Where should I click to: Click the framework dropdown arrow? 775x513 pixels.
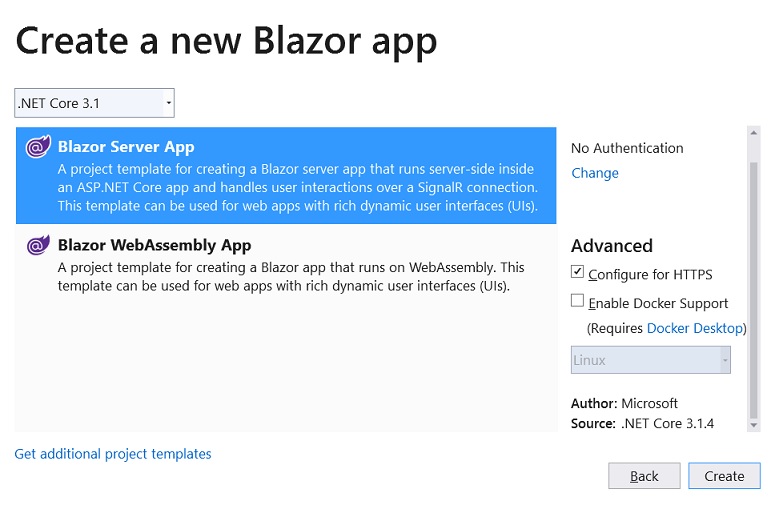[169, 103]
